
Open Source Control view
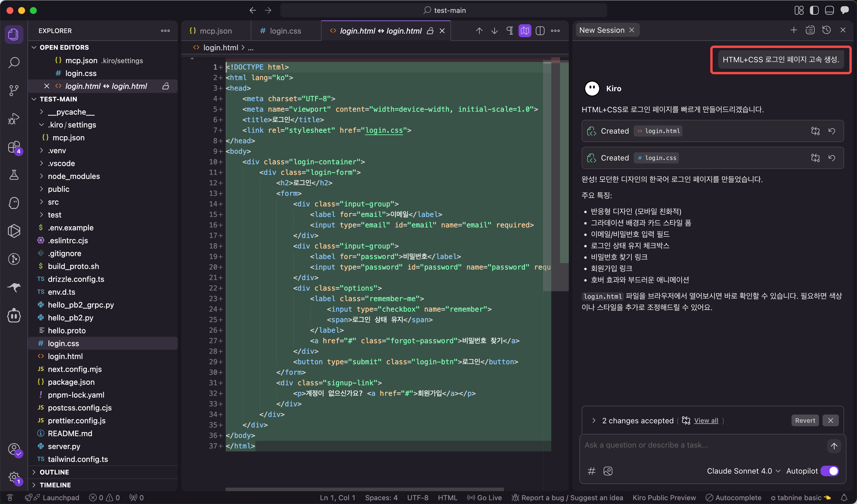tap(14, 90)
